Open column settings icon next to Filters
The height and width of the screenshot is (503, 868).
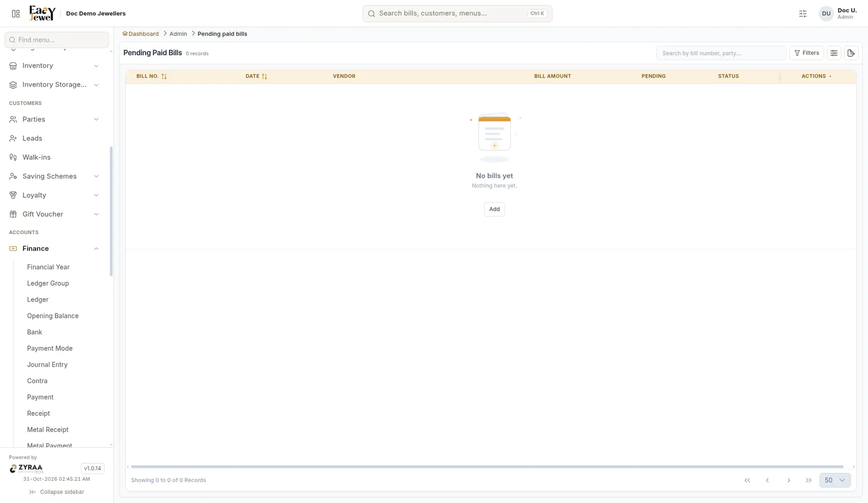point(834,53)
